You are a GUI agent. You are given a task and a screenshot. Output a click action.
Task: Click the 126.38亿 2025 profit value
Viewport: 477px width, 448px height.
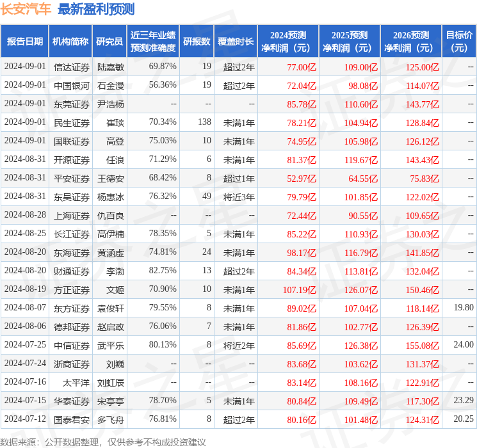coord(361,345)
